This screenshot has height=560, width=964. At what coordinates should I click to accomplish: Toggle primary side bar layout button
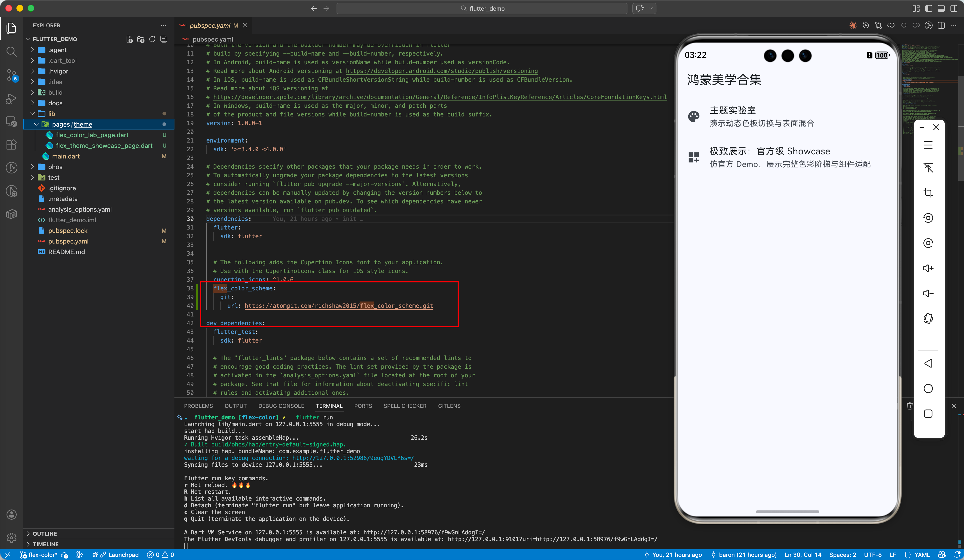click(x=928, y=8)
